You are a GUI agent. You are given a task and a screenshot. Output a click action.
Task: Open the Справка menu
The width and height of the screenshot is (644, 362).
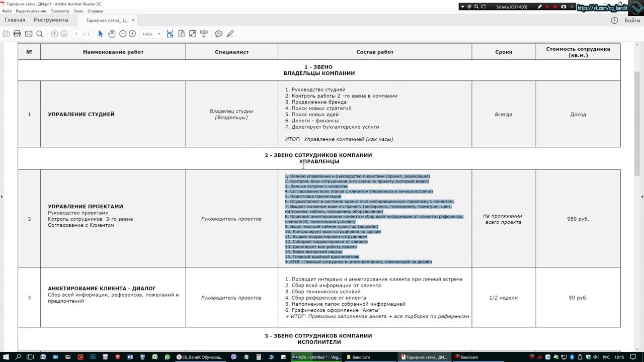[x=95, y=11]
